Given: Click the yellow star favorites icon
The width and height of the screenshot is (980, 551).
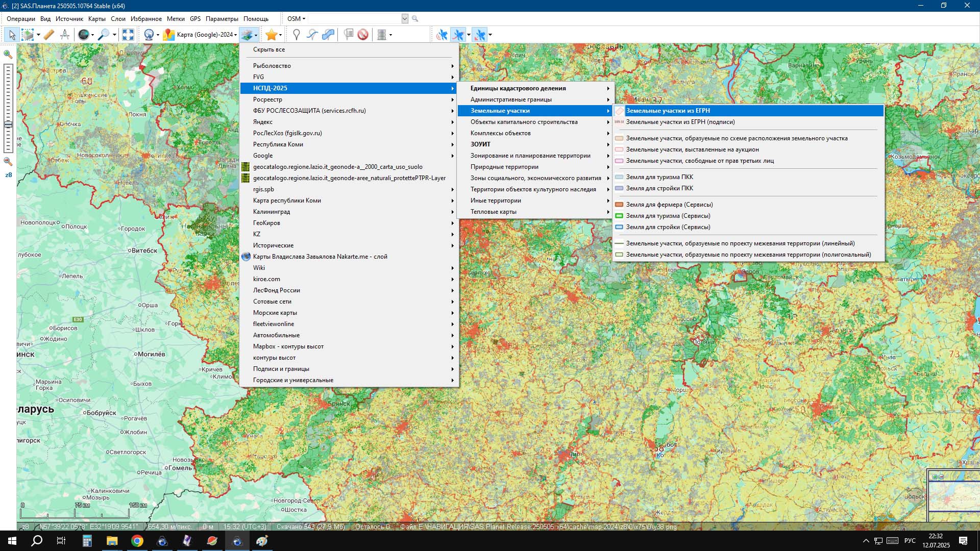Looking at the screenshot, I should (x=271, y=35).
